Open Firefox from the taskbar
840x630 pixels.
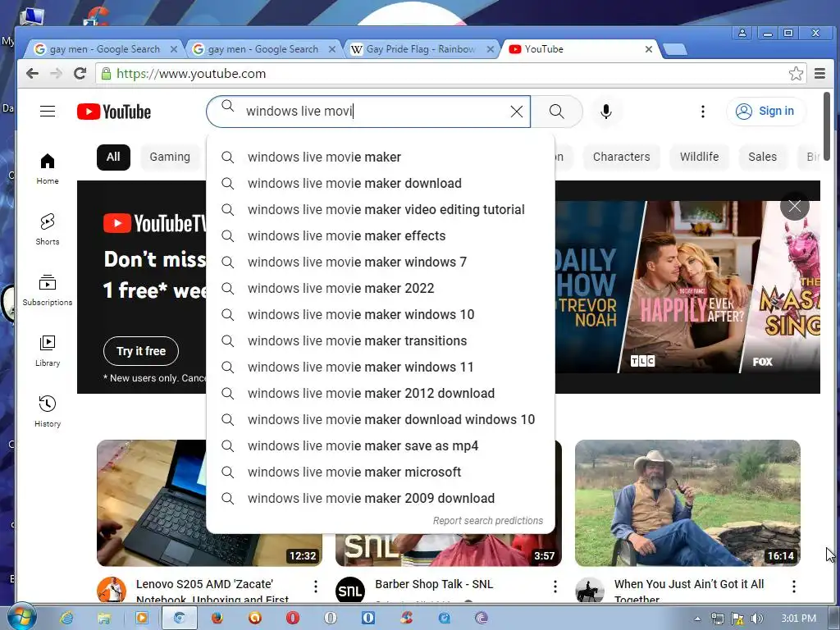coord(217,619)
